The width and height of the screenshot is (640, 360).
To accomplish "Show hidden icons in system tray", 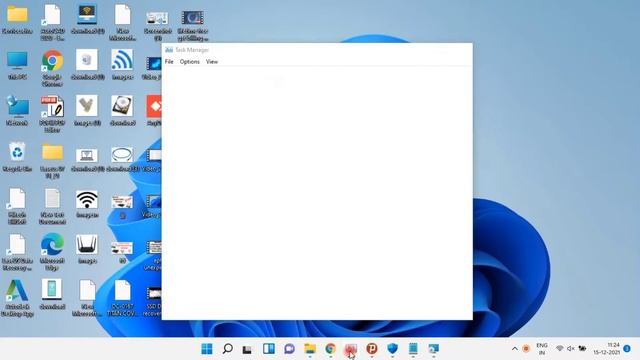I will point(515,349).
